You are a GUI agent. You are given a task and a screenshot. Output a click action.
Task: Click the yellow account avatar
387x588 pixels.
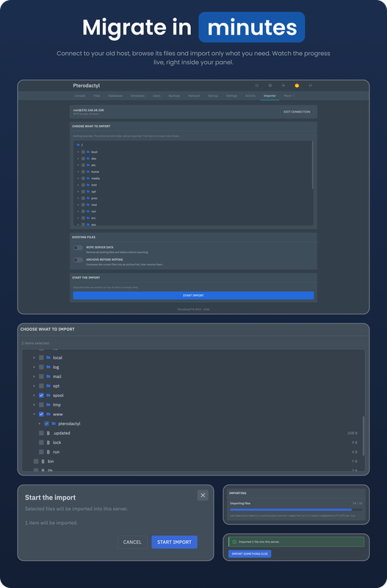click(297, 85)
